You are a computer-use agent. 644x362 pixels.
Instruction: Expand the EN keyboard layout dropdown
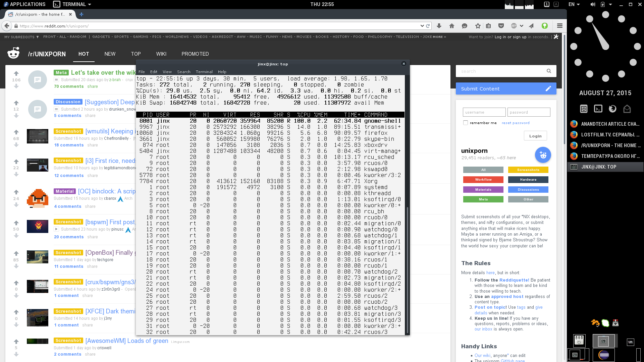click(574, 4)
